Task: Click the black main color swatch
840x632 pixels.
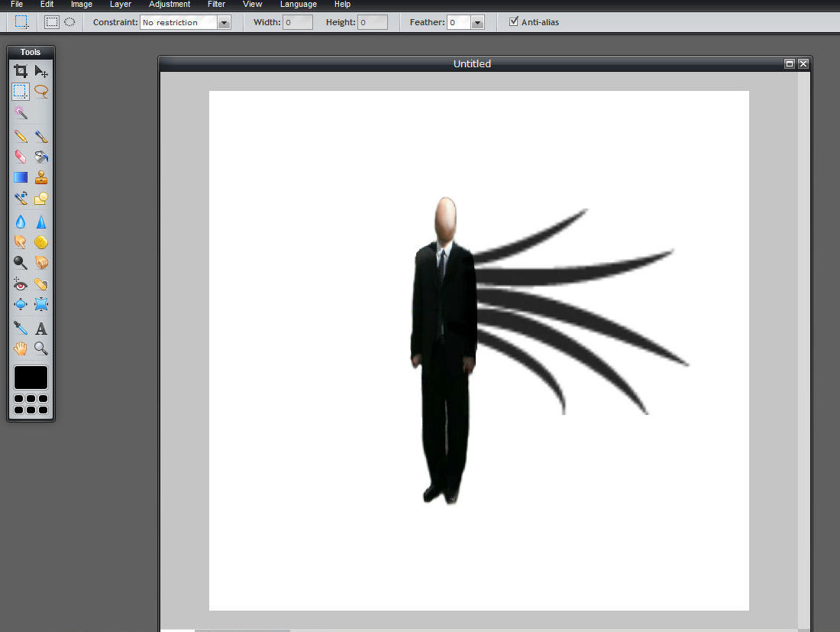Action: pos(31,378)
